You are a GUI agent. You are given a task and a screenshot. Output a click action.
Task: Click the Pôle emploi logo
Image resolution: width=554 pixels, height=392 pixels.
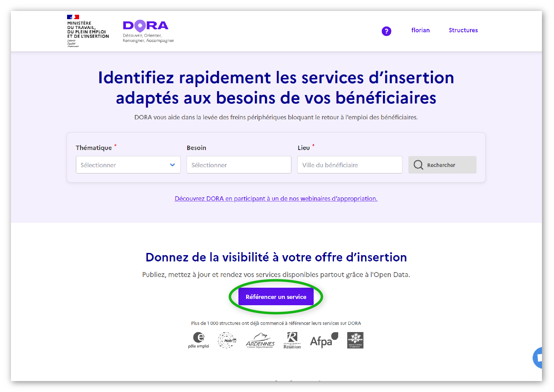point(198,340)
